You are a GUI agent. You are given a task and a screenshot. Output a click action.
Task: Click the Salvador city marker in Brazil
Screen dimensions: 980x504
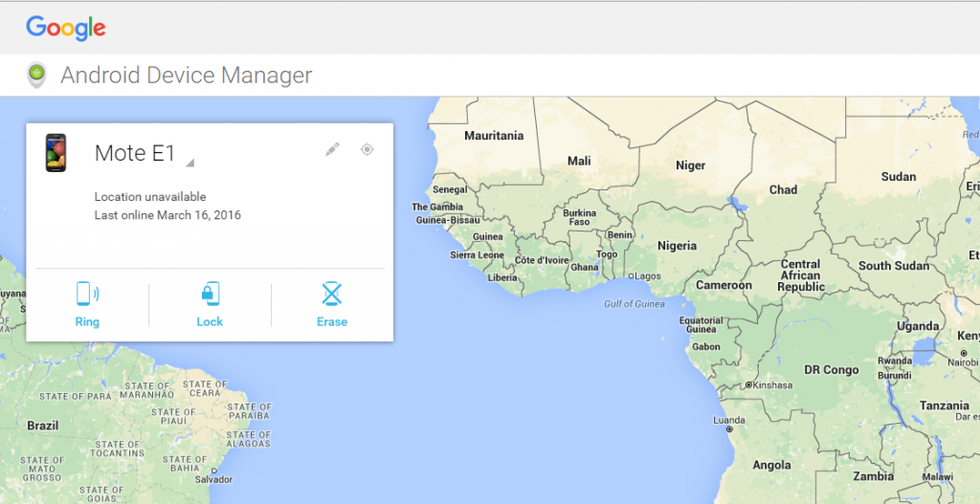(x=213, y=471)
